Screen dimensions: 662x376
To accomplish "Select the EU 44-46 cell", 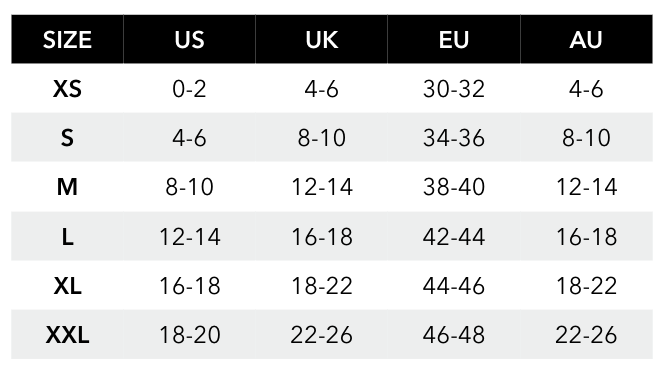I will [454, 285].
